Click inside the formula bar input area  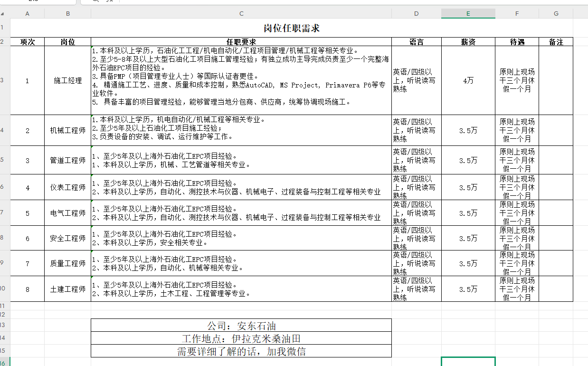pos(237,2)
